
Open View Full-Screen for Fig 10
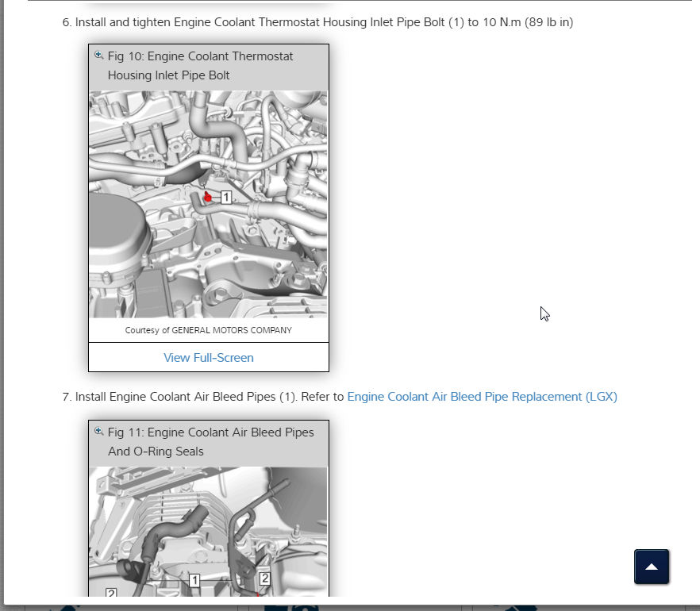pos(209,358)
